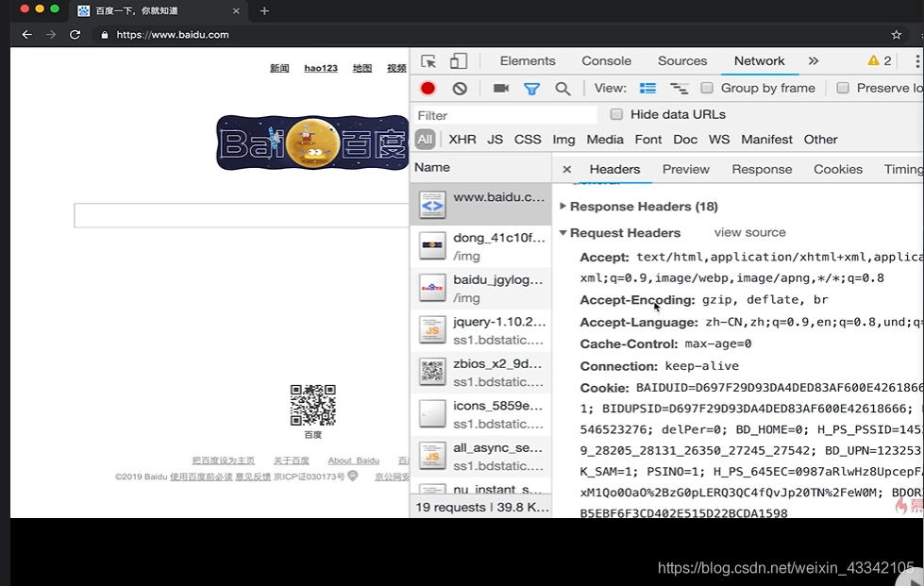Switch to the Preview detail tab

[x=686, y=170]
